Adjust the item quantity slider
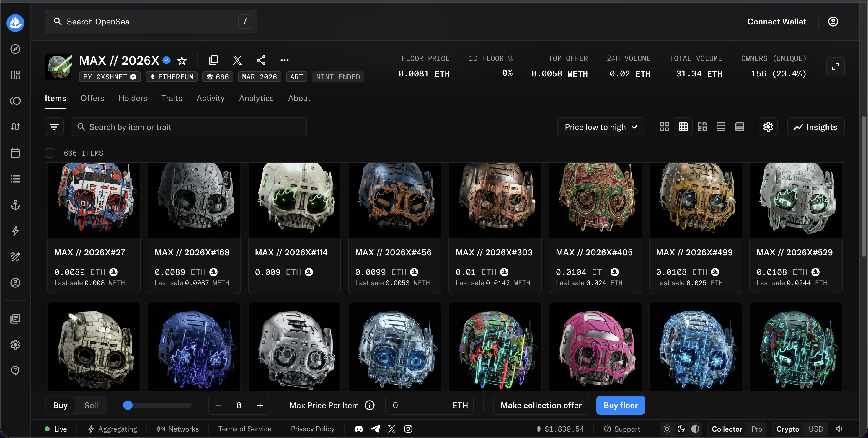This screenshot has height=438, width=868. (x=157, y=405)
